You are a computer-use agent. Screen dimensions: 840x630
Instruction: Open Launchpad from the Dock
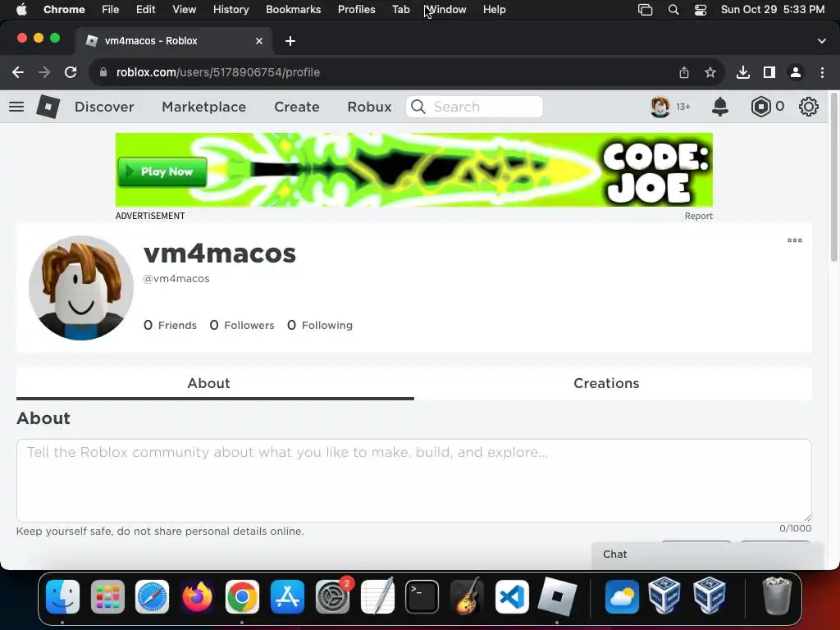107,596
